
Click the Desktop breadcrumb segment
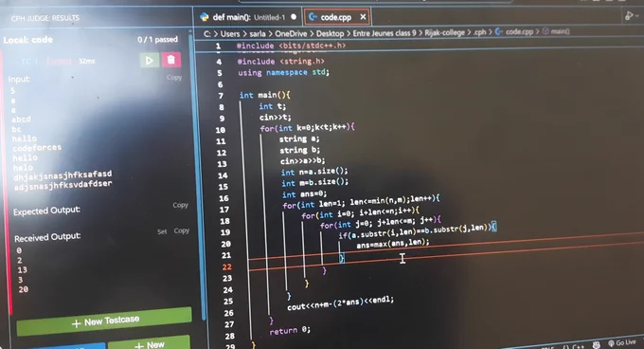[x=330, y=33]
